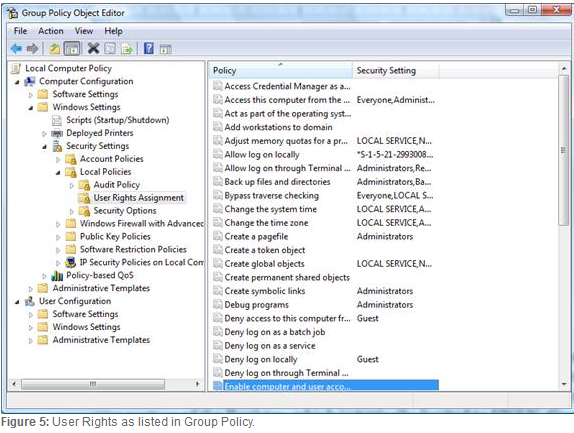Click the Allow log on locally policy icon
574x433 pixels.
[218, 154]
